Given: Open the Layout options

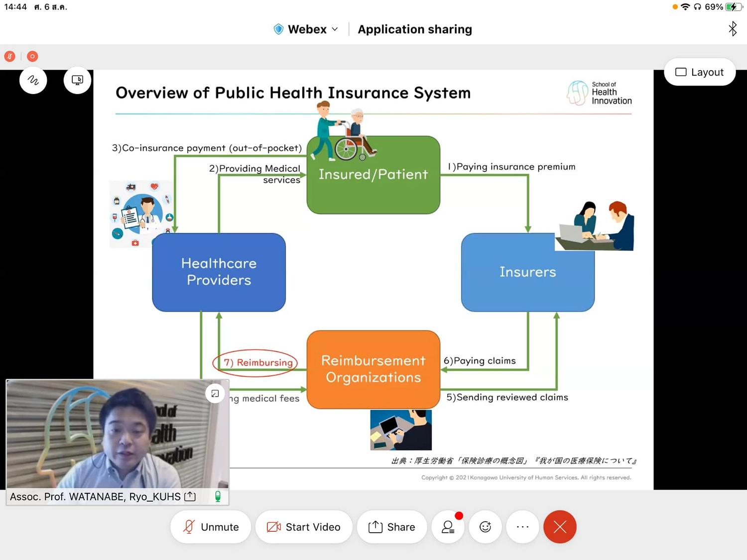Looking at the screenshot, I should click(x=700, y=72).
